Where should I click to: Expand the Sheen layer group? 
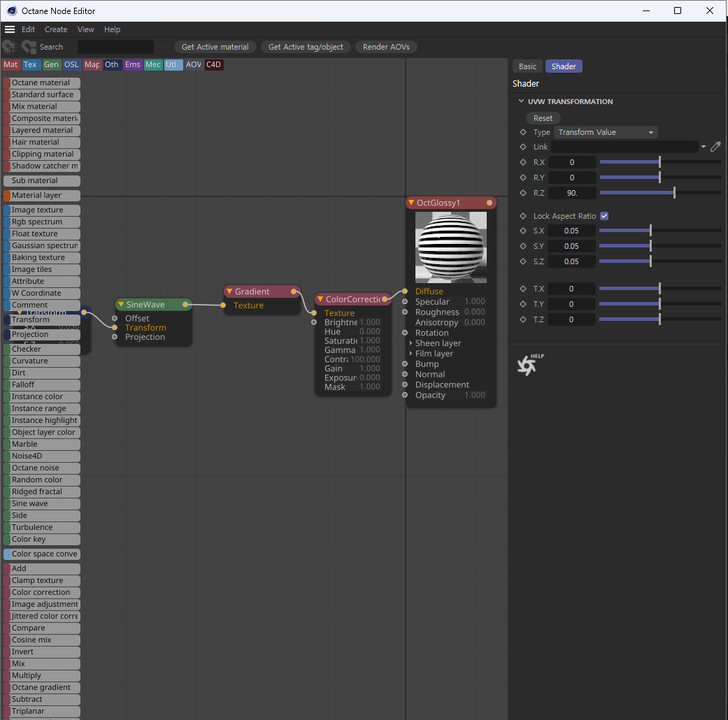tap(411, 343)
